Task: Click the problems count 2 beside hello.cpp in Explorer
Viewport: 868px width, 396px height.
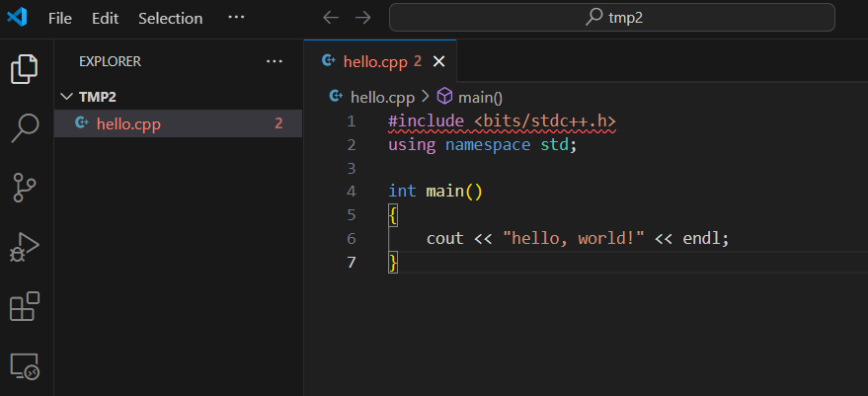Action: point(279,123)
